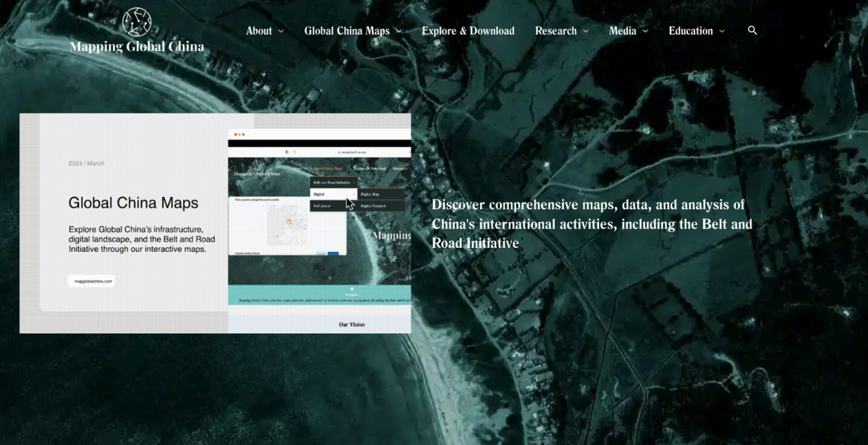
Task: Click the Mapping Global China globe logo
Action: pos(137,22)
